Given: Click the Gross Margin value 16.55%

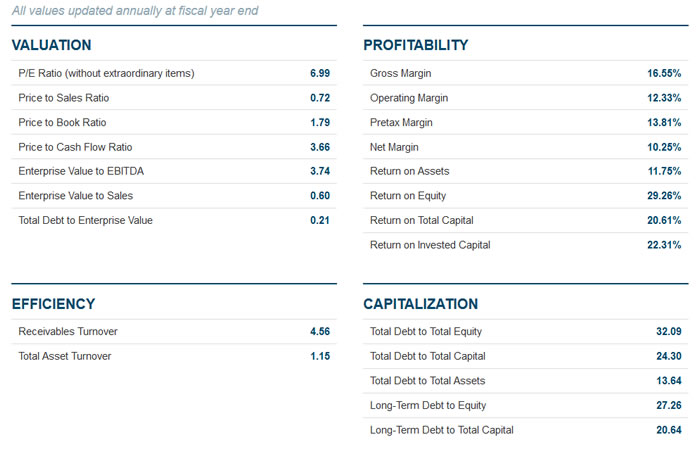Looking at the screenshot, I should pyautogui.click(x=664, y=73).
